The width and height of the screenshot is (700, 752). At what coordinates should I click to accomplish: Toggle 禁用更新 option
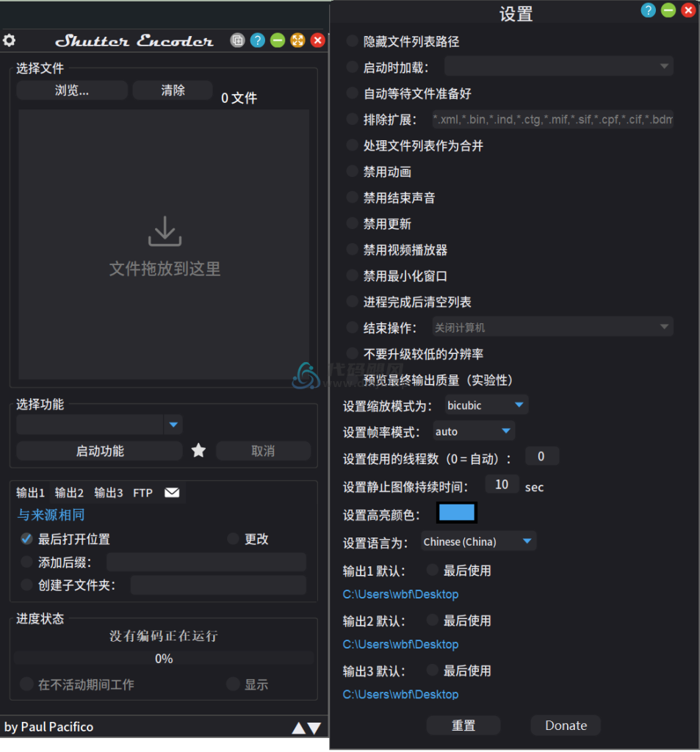(352, 223)
